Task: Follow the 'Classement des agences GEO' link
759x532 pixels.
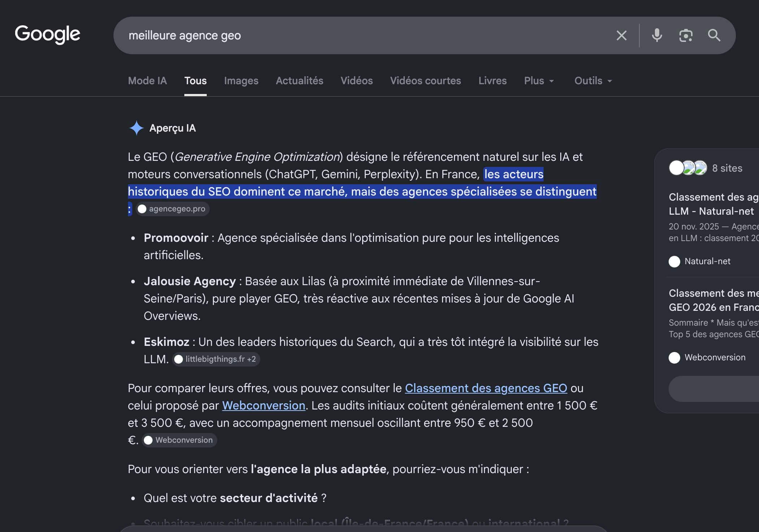Action: 486,388
